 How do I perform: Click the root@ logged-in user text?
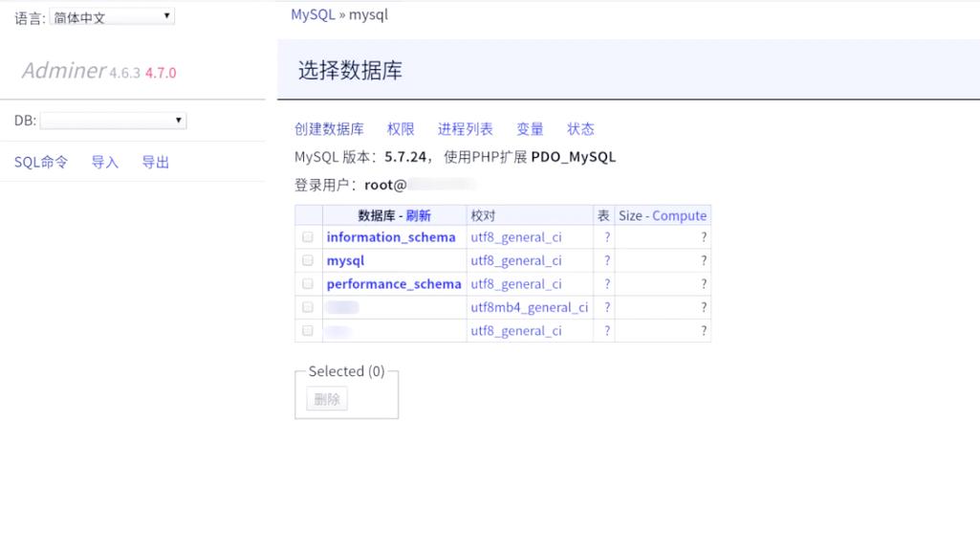tap(385, 186)
